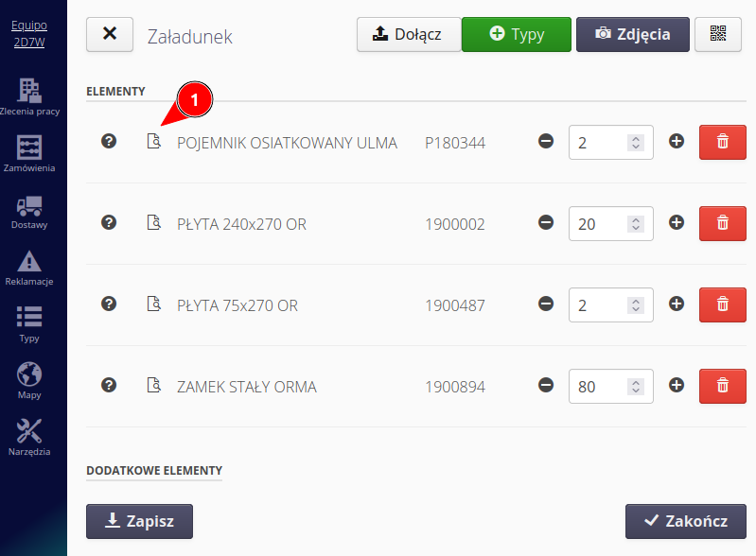Switch to Dostawy section
Image resolution: width=756 pixels, height=556 pixels.
(x=29, y=211)
